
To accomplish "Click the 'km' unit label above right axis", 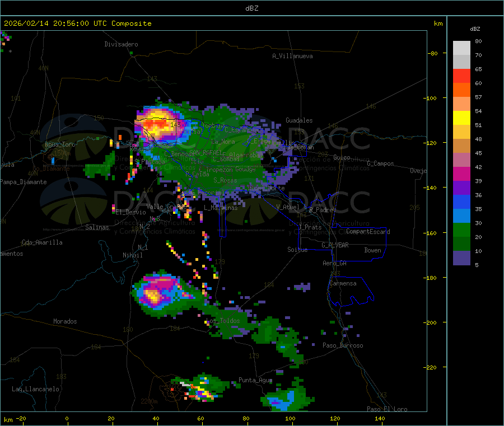I will (438, 24).
